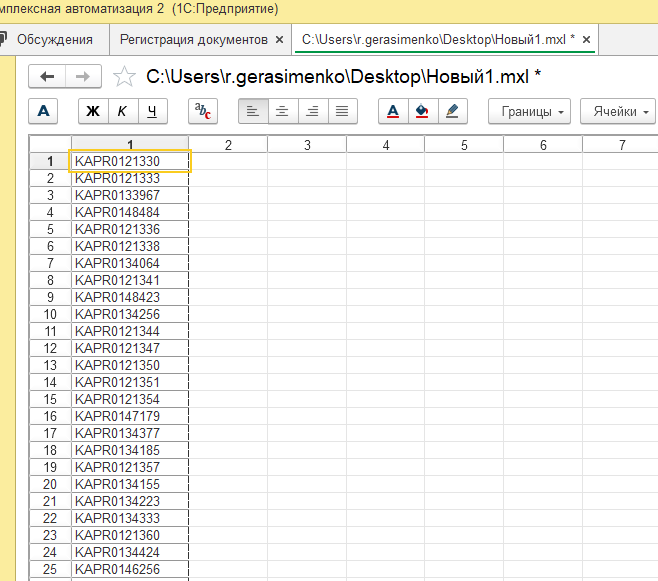Screen dimensions: 658x581
Task: Select cell KAPR0121347
Action: pos(130,348)
